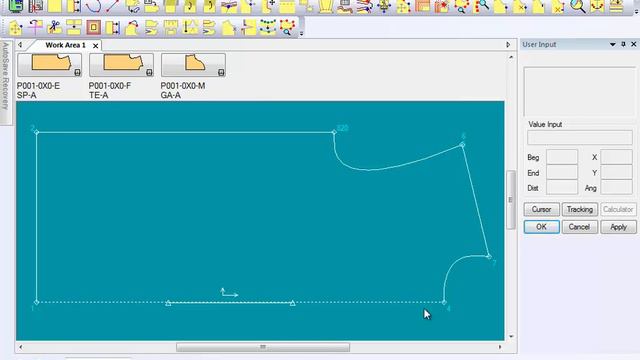Viewport: 640px width, 360px height.
Task: Click the vertical red dots magnifier icon
Action: 481,6
